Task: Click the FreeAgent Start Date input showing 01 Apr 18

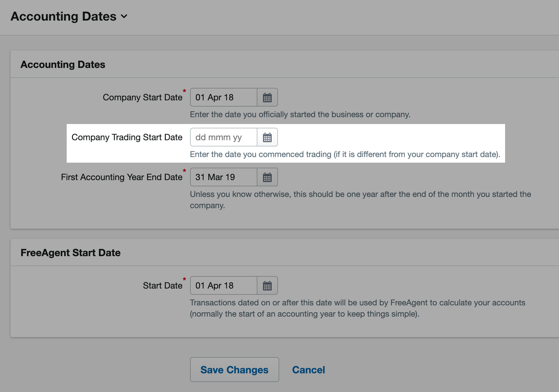Action: pyautogui.click(x=224, y=286)
